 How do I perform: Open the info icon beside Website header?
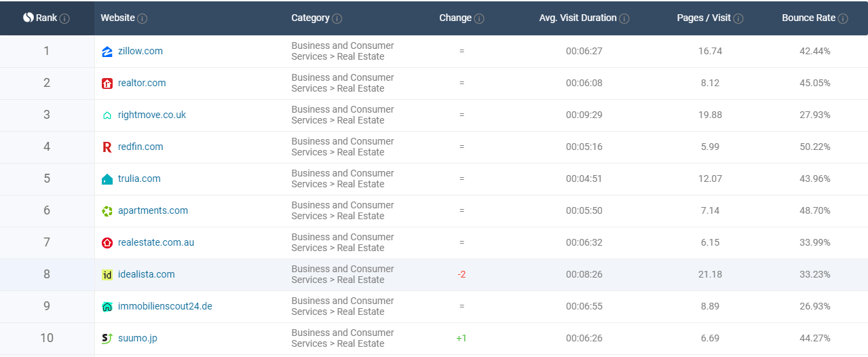143,18
